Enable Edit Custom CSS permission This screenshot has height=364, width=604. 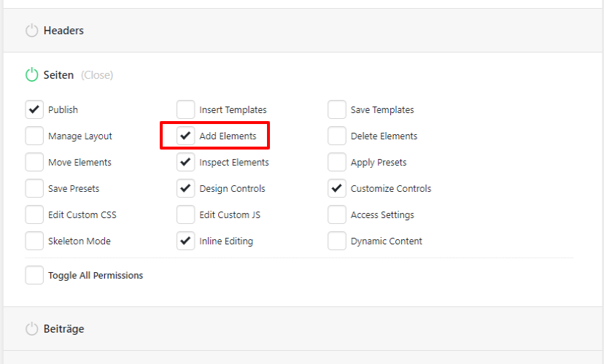[x=34, y=214]
